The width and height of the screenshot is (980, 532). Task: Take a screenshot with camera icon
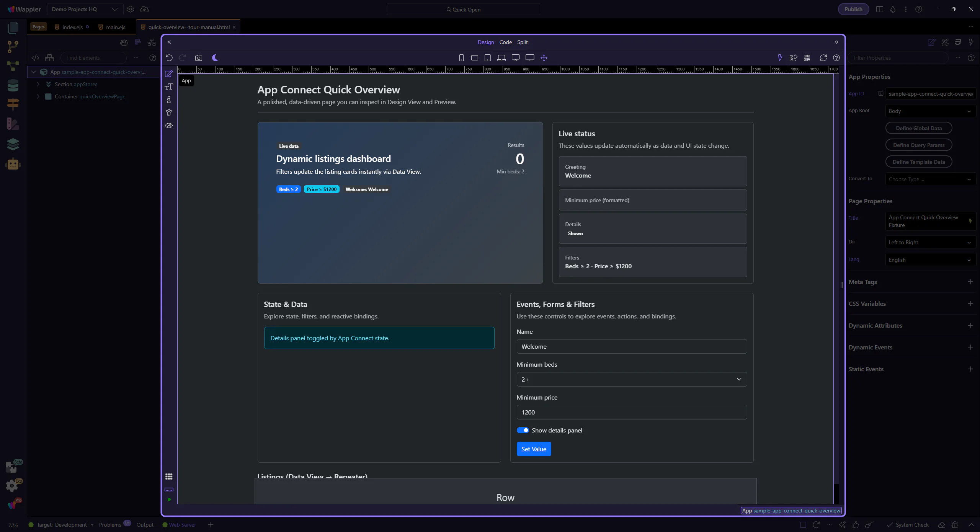click(198, 58)
